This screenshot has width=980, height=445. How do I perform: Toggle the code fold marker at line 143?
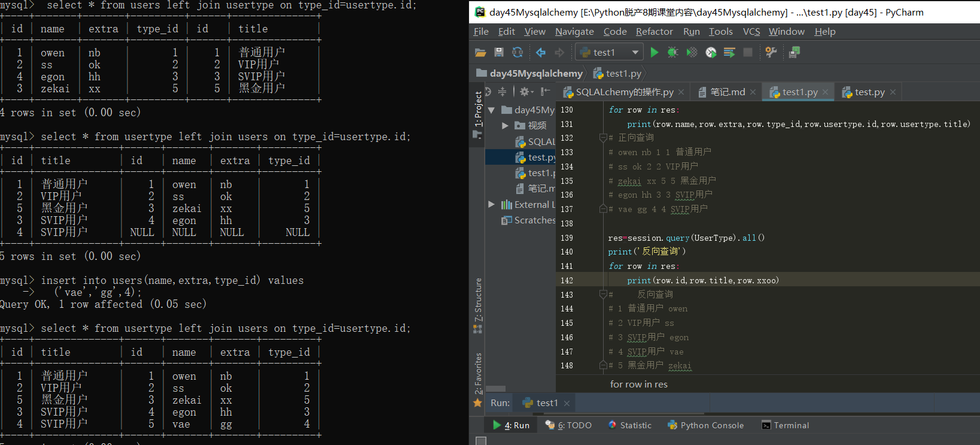point(603,295)
